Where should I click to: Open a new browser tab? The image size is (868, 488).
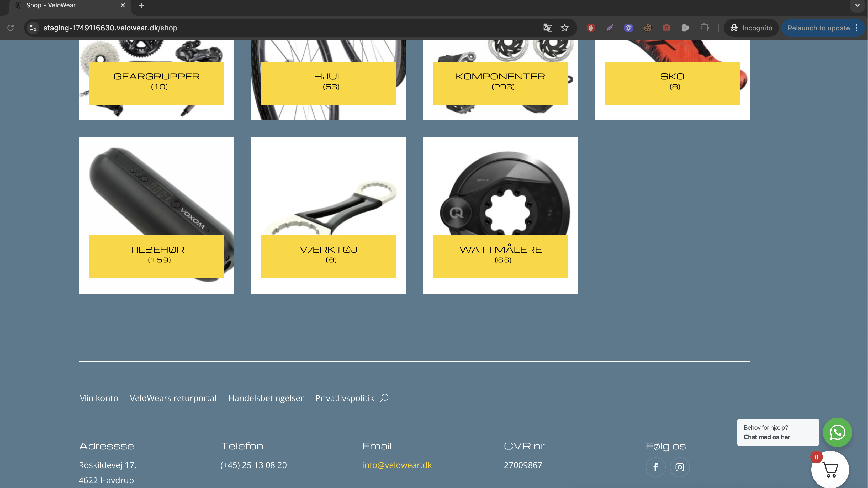pos(141,6)
